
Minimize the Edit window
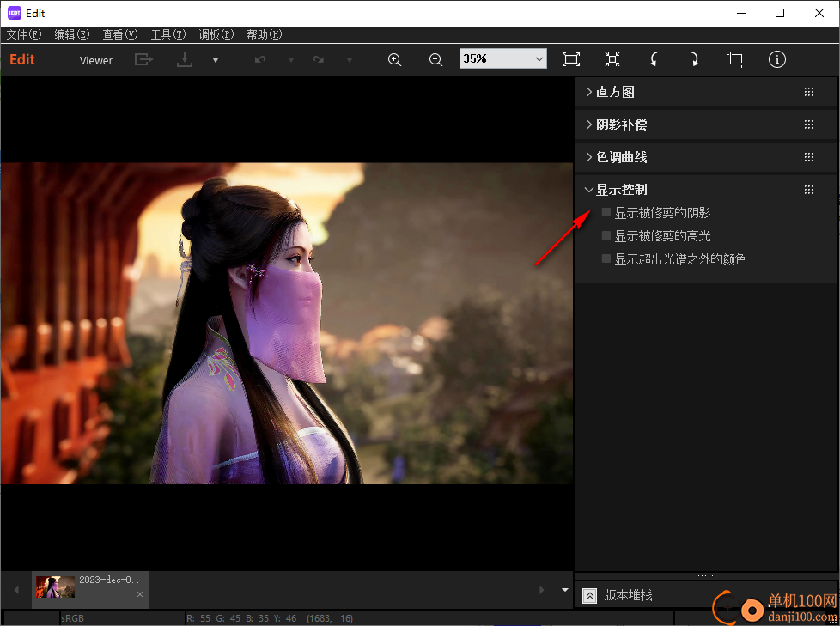point(741,14)
